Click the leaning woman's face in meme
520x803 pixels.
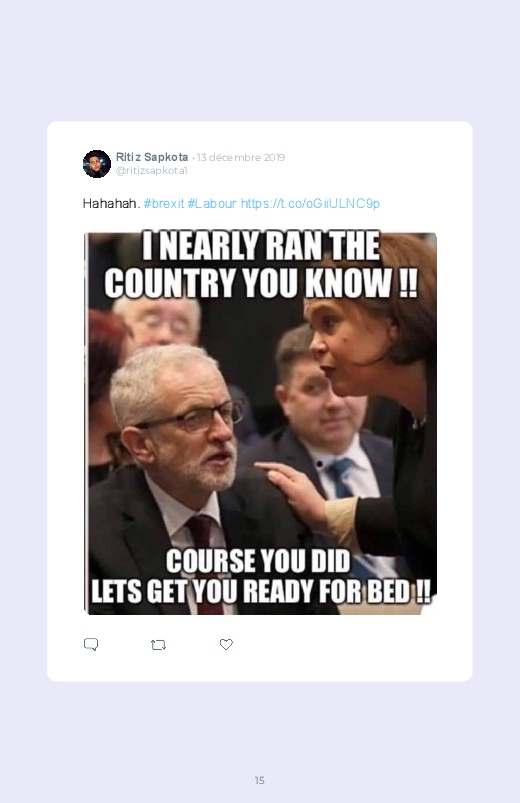point(337,346)
